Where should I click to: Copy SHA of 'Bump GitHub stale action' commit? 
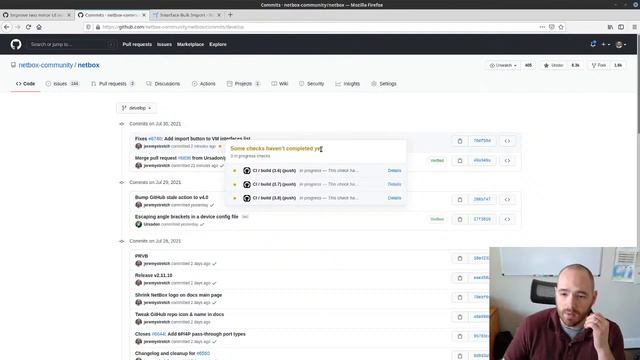(460, 200)
